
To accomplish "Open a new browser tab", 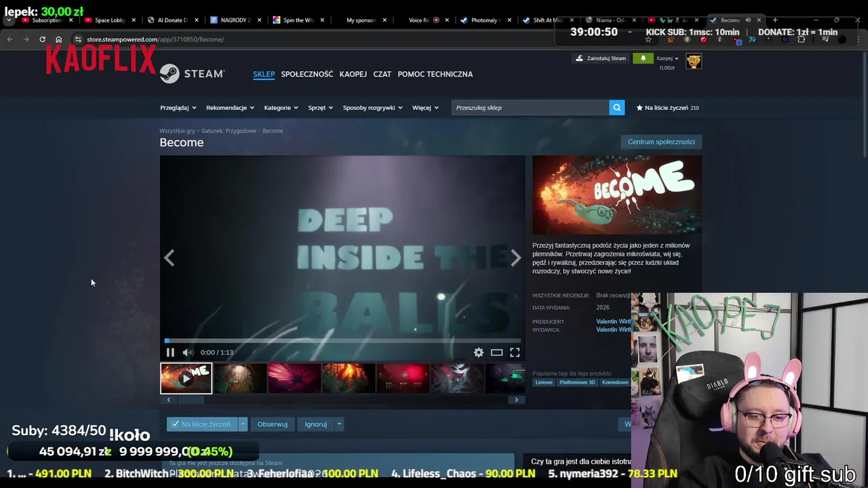I will pyautogui.click(x=775, y=20).
